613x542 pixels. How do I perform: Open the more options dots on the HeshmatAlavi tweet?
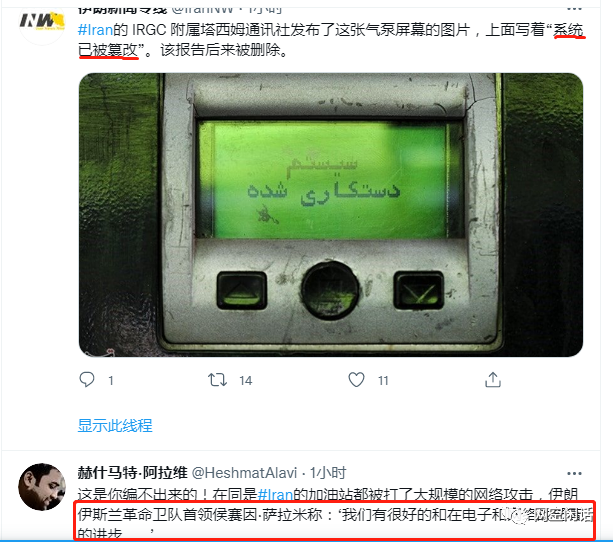coord(574,474)
